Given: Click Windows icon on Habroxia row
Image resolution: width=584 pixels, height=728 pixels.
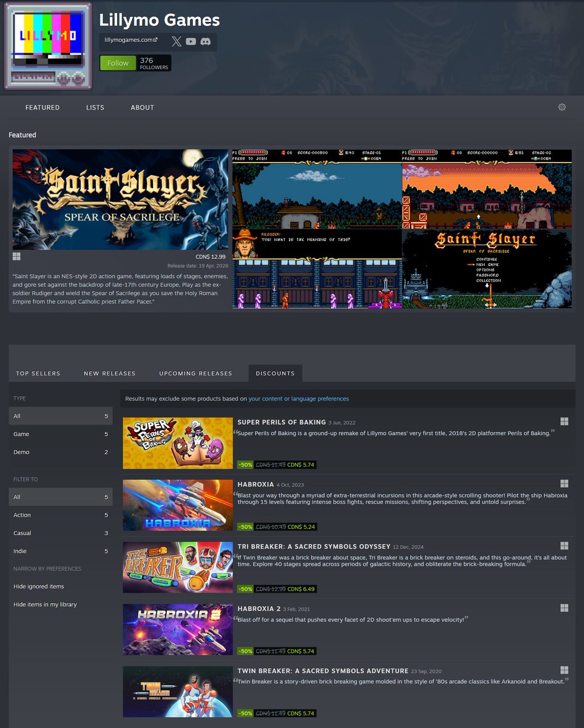Looking at the screenshot, I should point(564,484).
